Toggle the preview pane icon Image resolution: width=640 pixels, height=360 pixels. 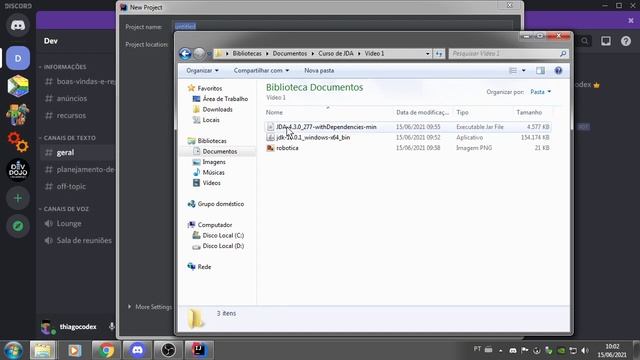(540, 71)
